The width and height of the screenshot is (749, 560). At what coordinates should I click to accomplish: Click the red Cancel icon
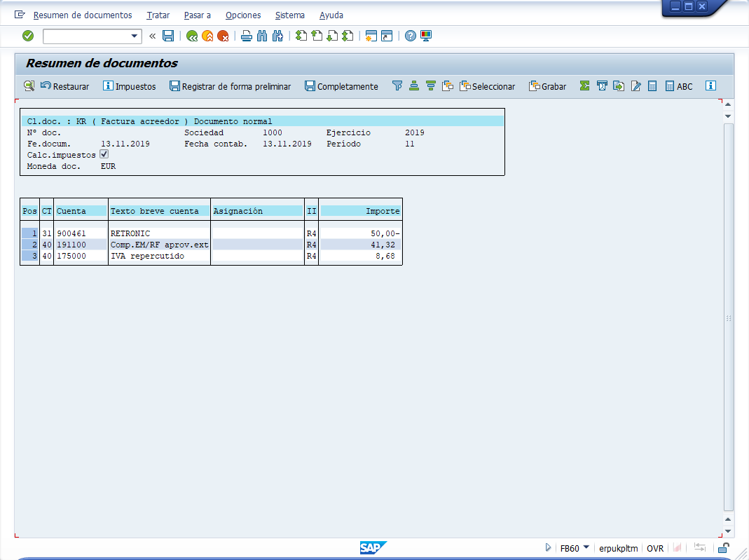point(223,36)
